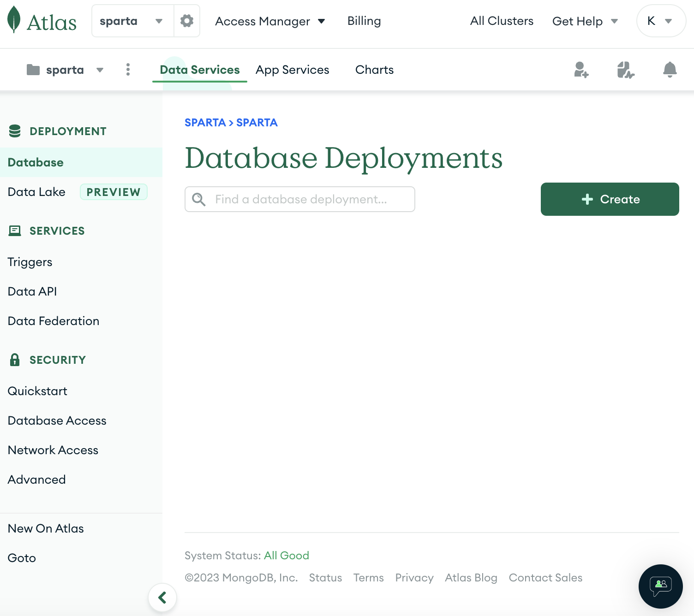This screenshot has height=616, width=694.
Task: Open the Terms footer link
Action: coord(369,578)
